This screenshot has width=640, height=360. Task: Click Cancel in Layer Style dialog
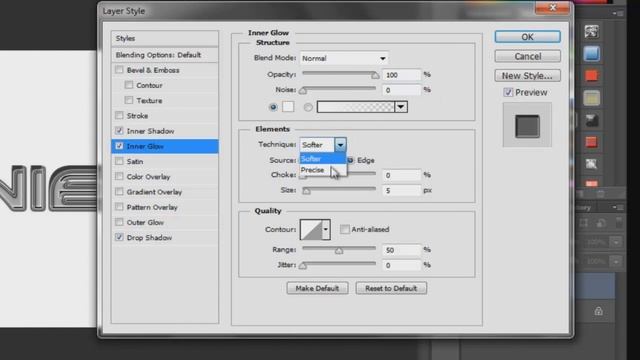click(527, 56)
